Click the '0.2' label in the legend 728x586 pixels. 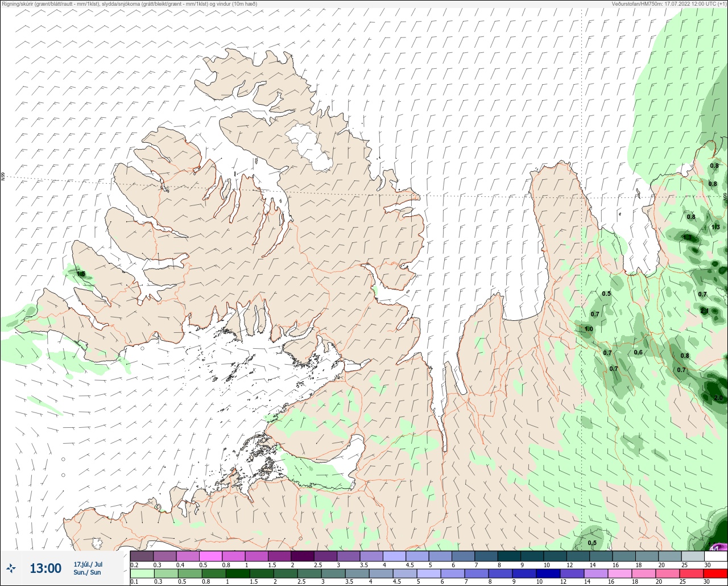point(134,565)
